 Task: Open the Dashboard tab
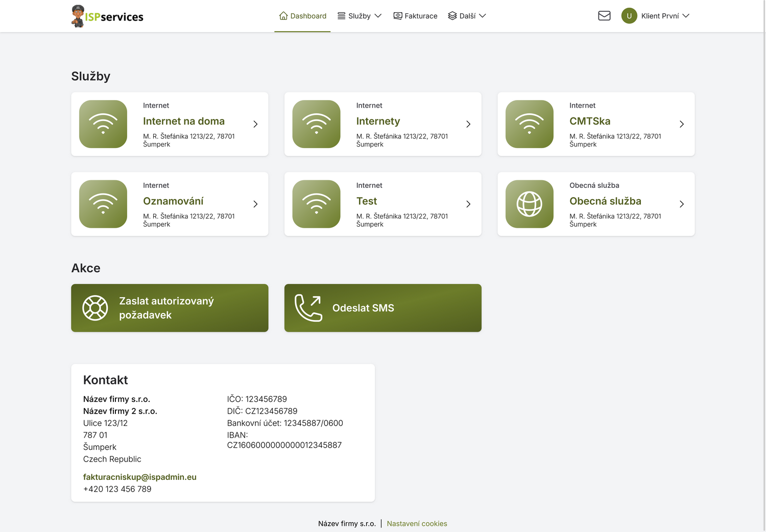[302, 16]
